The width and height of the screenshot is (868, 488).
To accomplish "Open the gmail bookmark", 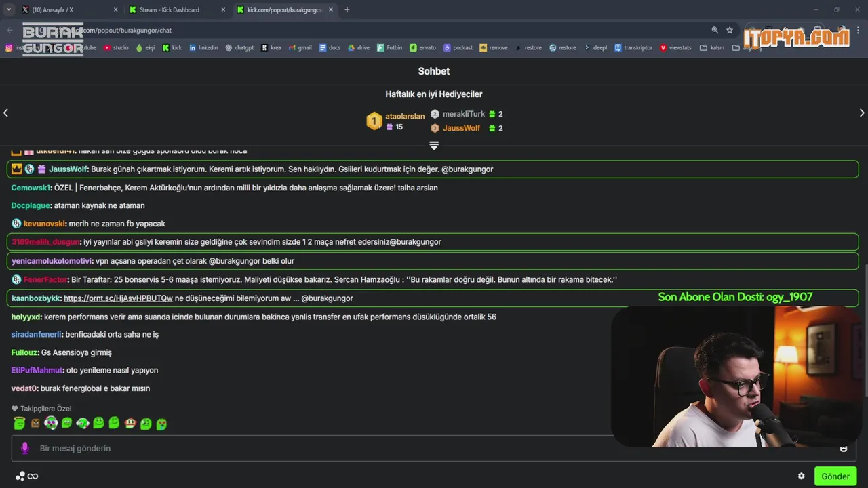I will (x=300, y=48).
